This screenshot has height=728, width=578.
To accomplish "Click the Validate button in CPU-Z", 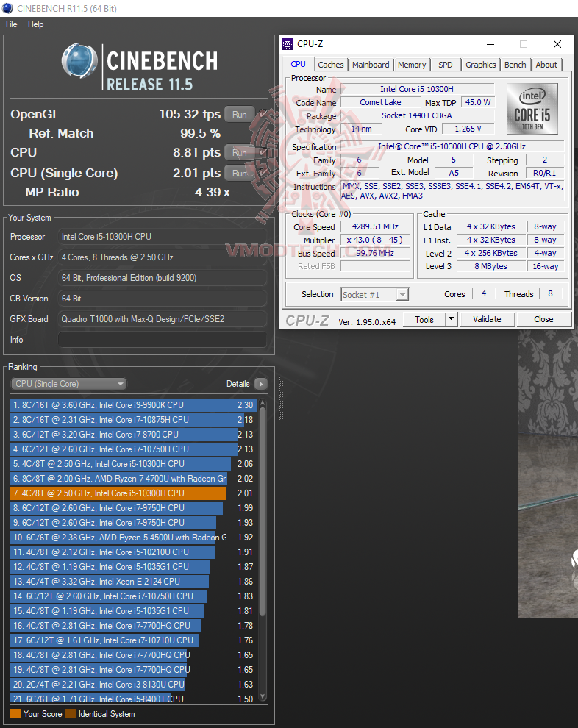I will pos(487,319).
